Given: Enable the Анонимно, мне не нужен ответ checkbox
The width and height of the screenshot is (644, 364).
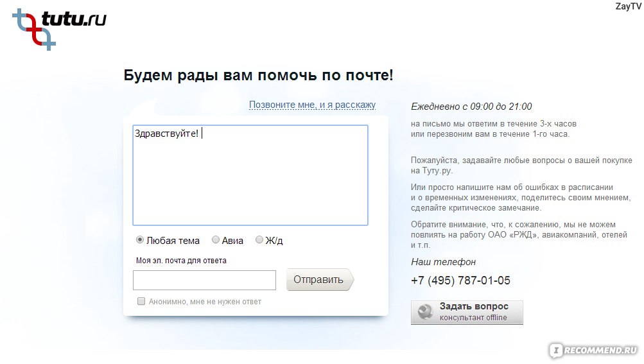Looking at the screenshot, I should (x=141, y=301).
